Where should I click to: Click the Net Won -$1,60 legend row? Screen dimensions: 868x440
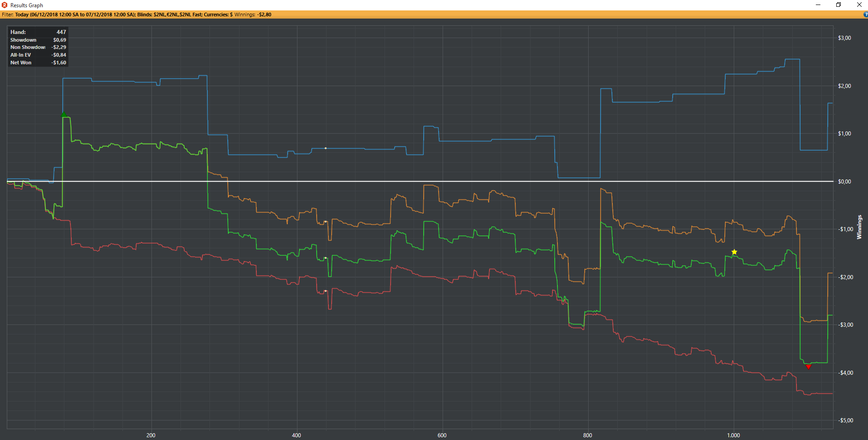coord(38,63)
